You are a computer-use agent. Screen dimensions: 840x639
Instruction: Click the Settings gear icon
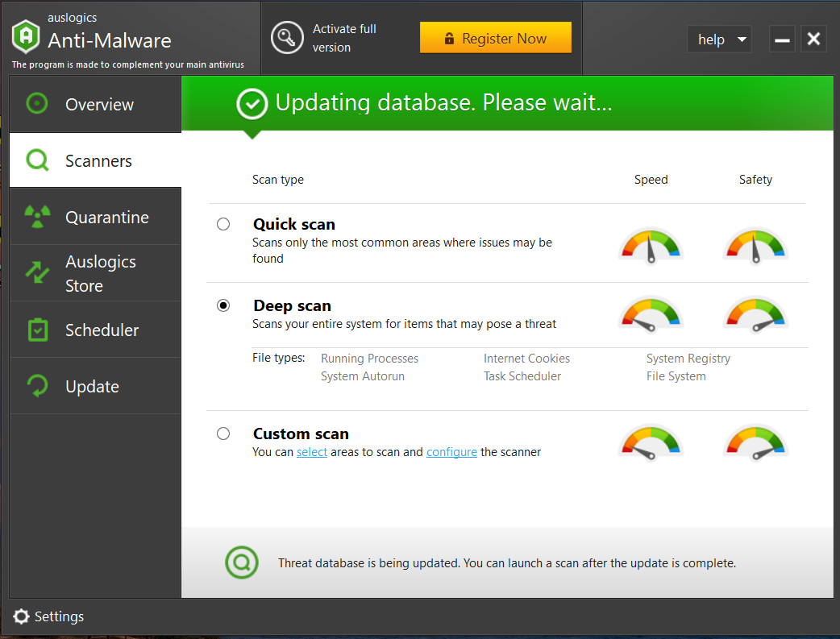click(21, 616)
